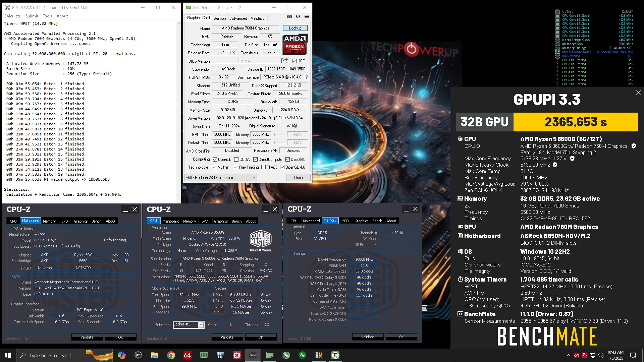Toggle the PhysX checkbox in GPU-Z

[263, 167]
